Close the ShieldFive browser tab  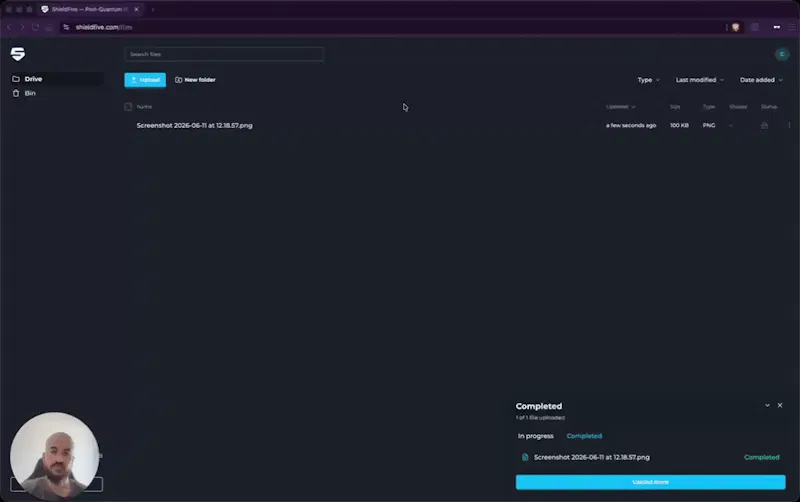tap(136, 9)
